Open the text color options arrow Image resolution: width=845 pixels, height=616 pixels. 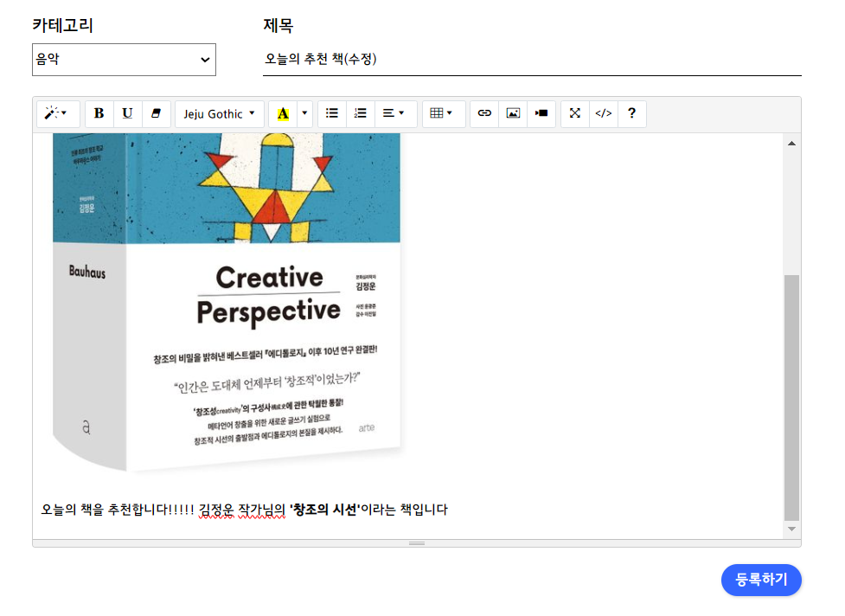coord(304,113)
